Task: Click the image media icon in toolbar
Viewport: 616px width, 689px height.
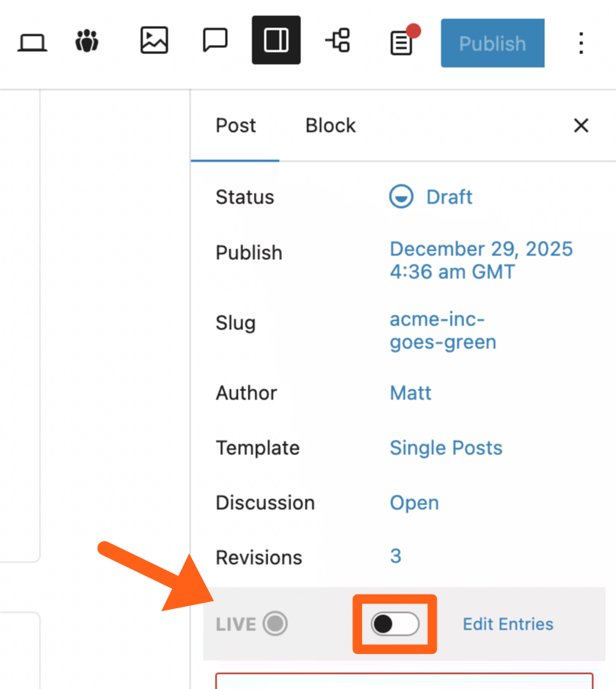Action: tap(154, 41)
